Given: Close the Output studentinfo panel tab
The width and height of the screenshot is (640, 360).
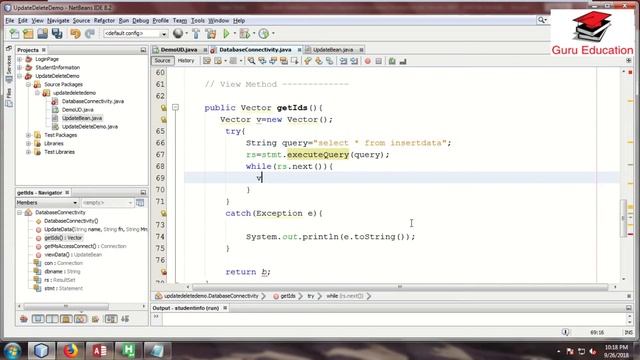Looking at the screenshot, I should (225, 308).
